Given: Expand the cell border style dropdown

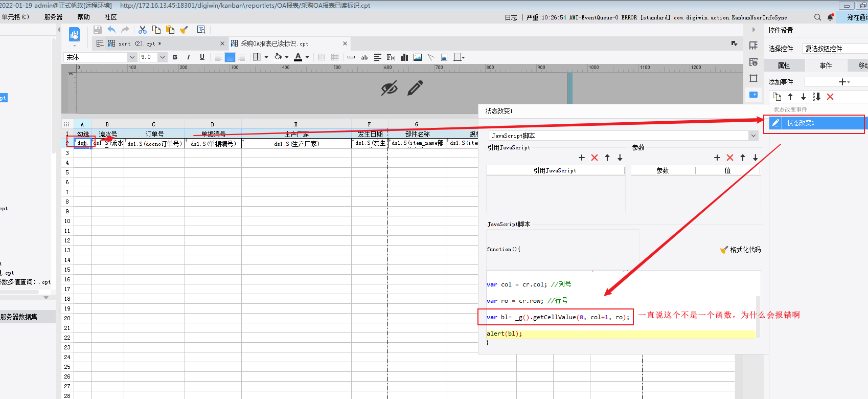Looking at the screenshot, I should click(x=266, y=57).
